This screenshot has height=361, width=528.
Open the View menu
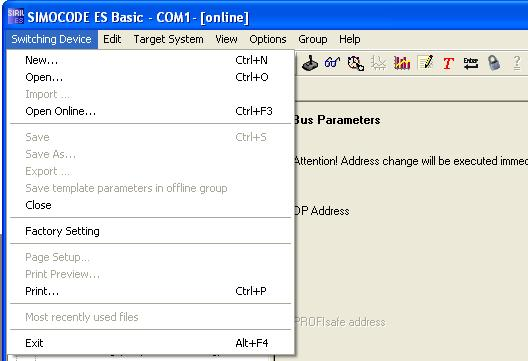pyautogui.click(x=226, y=39)
